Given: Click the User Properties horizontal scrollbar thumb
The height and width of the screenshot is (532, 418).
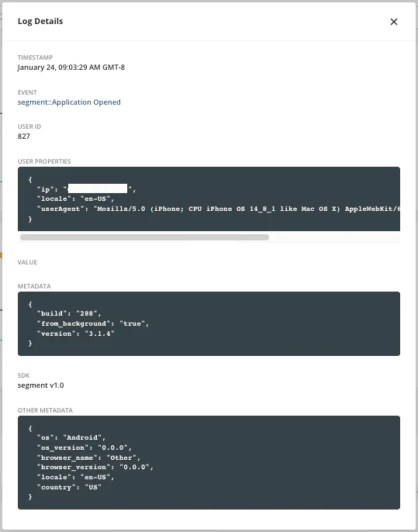Looking at the screenshot, I should [144, 237].
